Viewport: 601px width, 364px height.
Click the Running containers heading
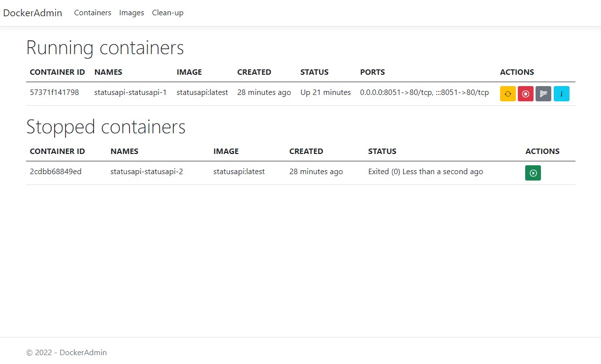105,48
